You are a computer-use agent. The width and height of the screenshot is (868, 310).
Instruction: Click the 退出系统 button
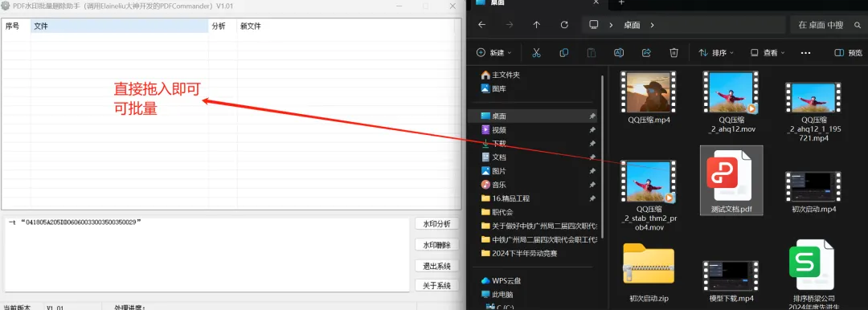point(436,266)
